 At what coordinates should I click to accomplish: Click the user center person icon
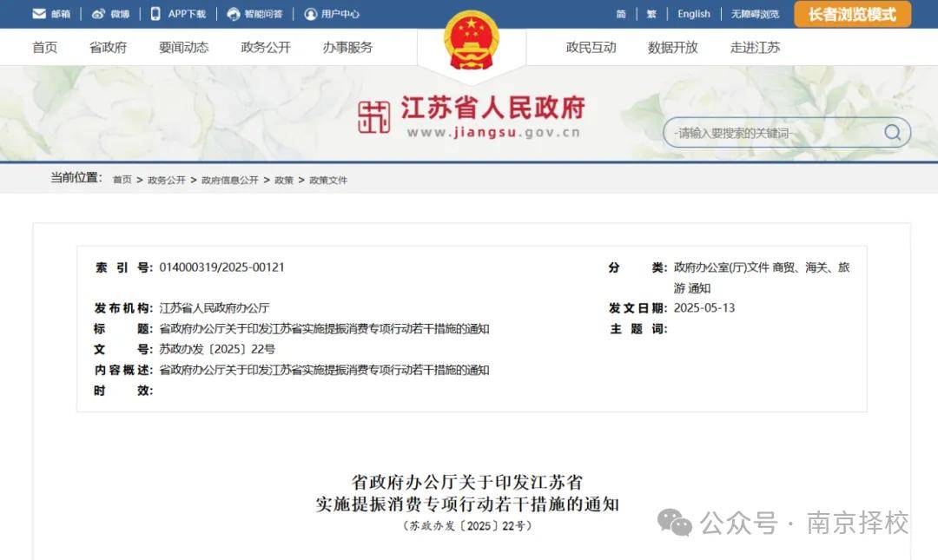pyautogui.click(x=310, y=14)
